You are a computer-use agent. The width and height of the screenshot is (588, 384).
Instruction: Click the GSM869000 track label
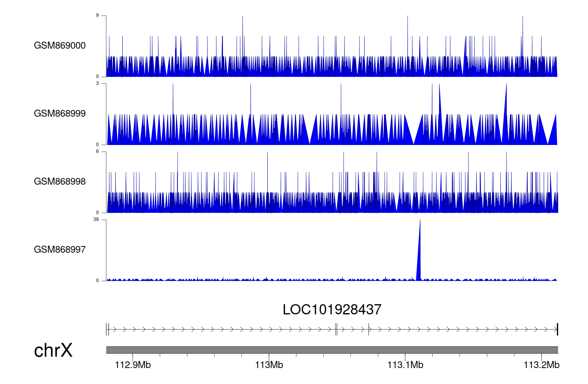(60, 45)
